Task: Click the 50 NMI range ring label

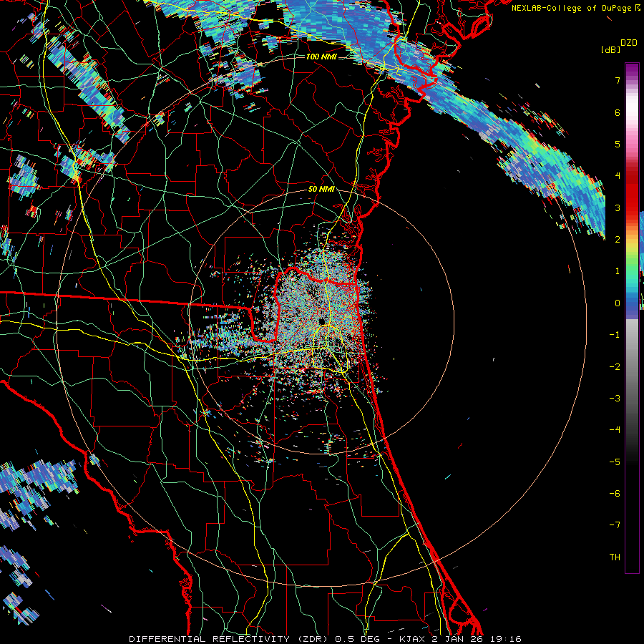Action: (321, 189)
